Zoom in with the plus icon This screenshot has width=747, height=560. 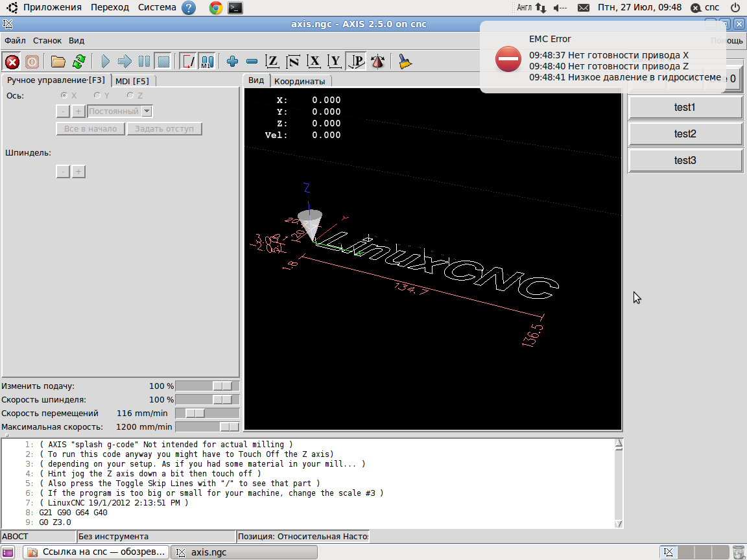click(233, 62)
